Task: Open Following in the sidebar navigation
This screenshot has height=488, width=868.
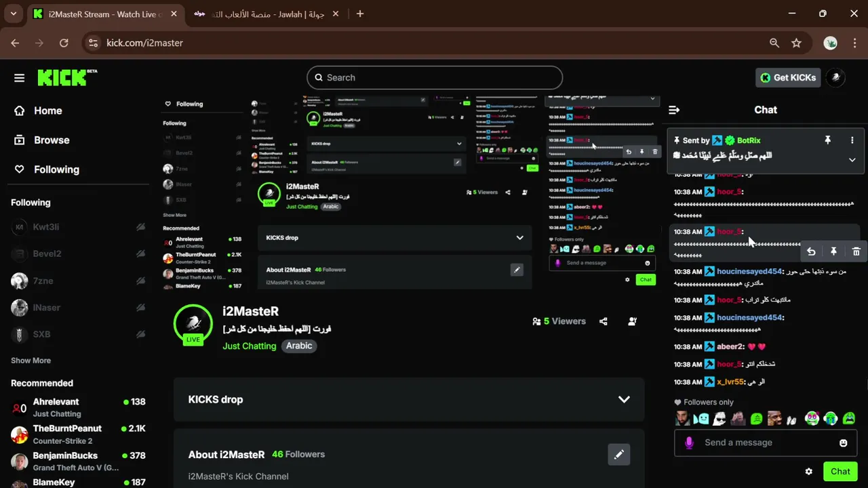Action: 48,169
